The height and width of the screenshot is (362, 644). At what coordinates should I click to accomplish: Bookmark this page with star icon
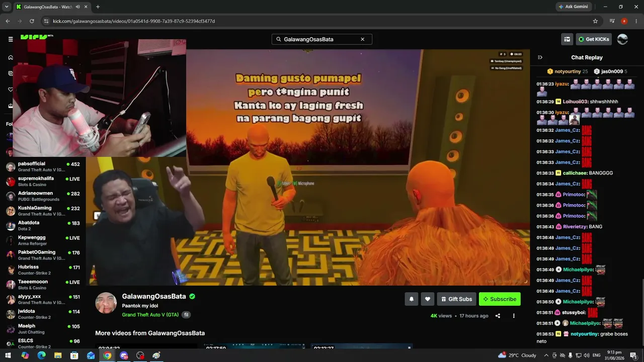[x=595, y=21]
